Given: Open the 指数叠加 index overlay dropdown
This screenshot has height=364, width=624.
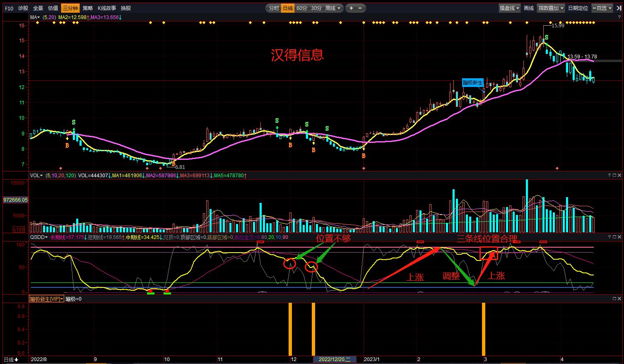Looking at the screenshot, I should point(551,8).
